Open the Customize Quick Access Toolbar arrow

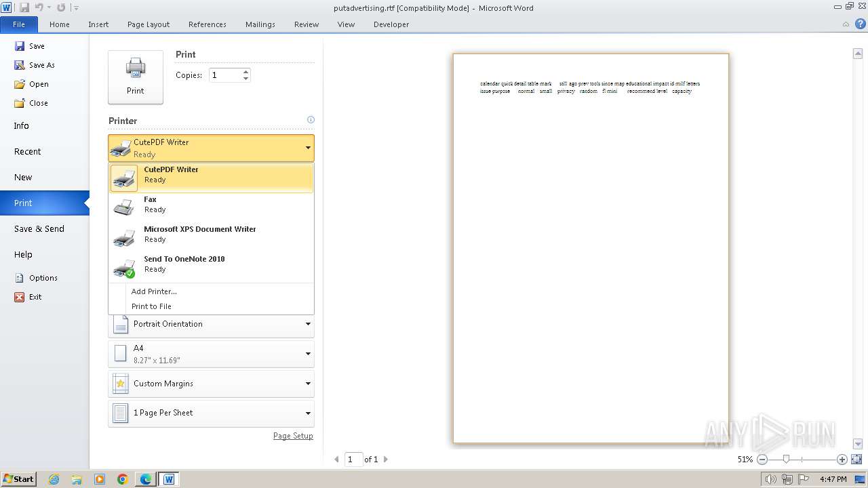pos(75,8)
